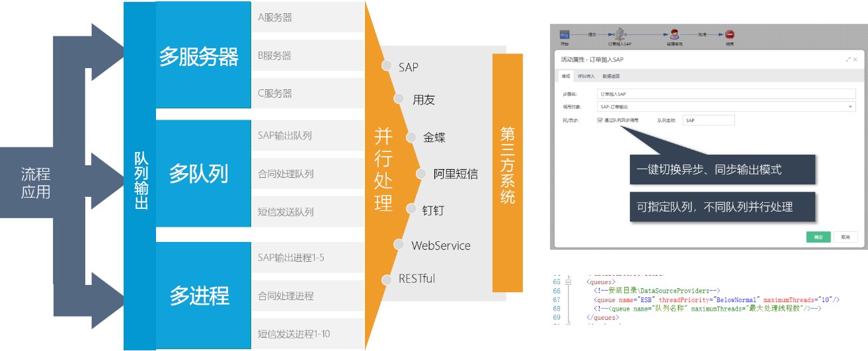Open the 呼叫传入 tab
This screenshot has height=351, width=868.
coord(586,77)
